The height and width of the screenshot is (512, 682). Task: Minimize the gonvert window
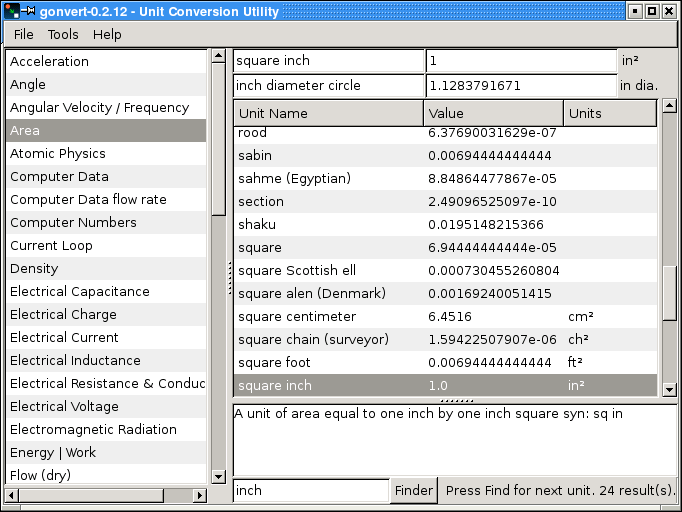(x=635, y=11)
